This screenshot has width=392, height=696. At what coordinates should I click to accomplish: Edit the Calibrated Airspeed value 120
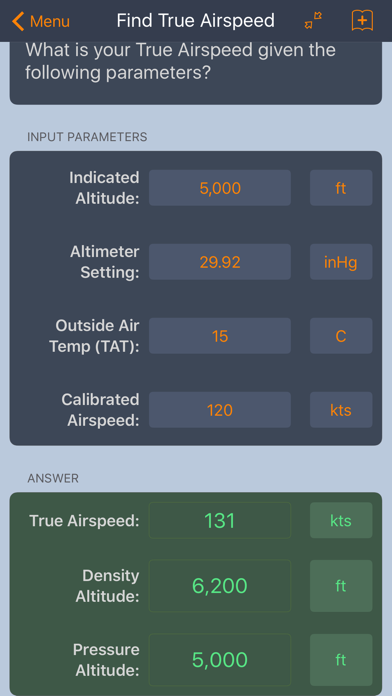tap(220, 410)
